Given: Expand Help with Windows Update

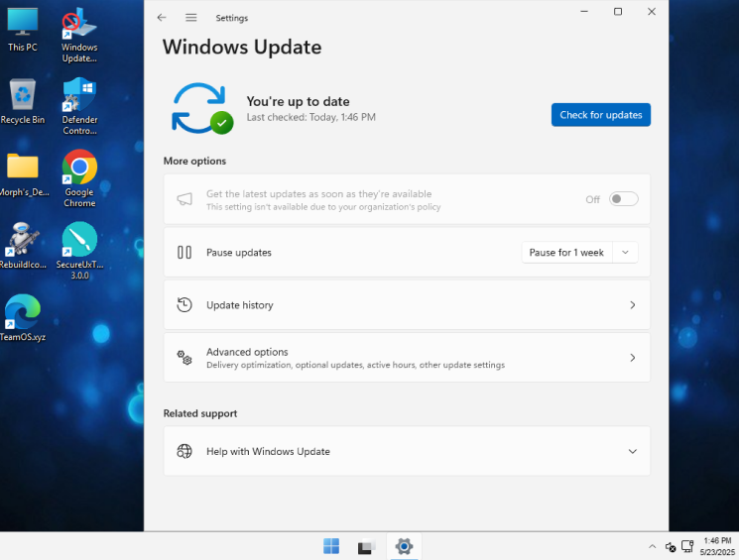Looking at the screenshot, I should [x=407, y=451].
